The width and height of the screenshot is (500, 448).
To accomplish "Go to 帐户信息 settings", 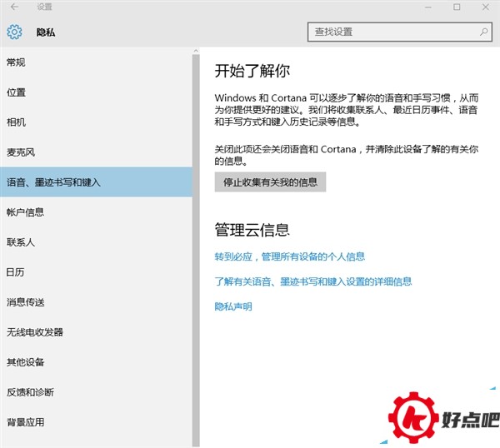I will click(x=96, y=212).
